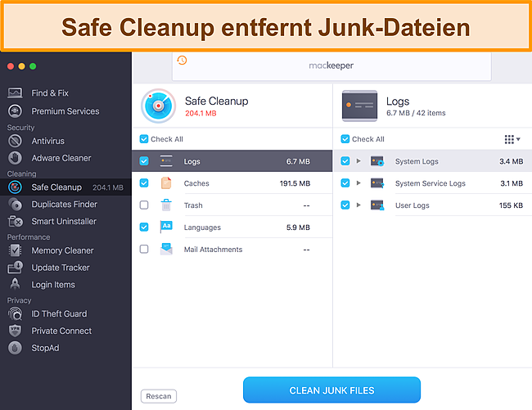Select the Adware Cleaner hand icon
Screen dimensions: 532x410
(x=15, y=158)
